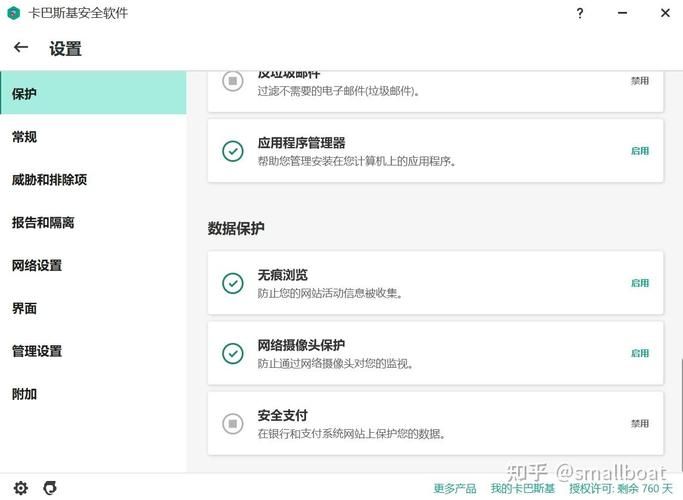Click the 启用 status of 应用程序管理器
This screenshot has width=683, height=500.
click(640, 151)
